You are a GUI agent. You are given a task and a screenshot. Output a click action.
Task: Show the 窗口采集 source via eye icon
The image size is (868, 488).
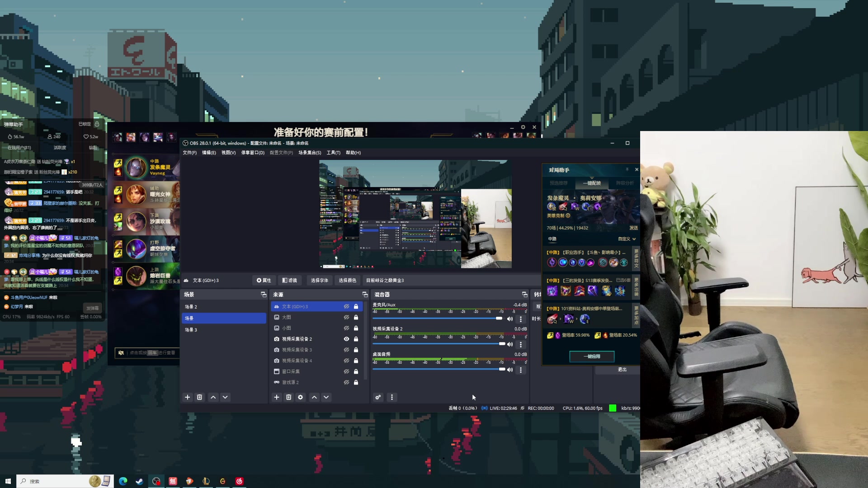(x=346, y=371)
